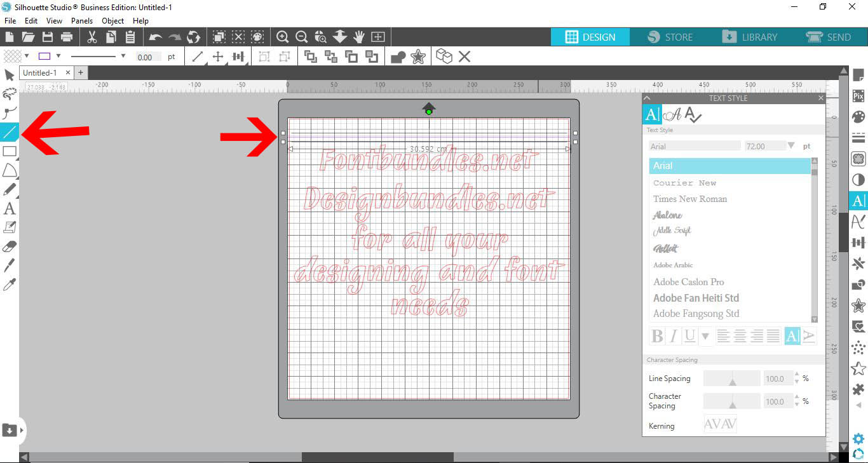Select the Knife tool

pos(10,265)
